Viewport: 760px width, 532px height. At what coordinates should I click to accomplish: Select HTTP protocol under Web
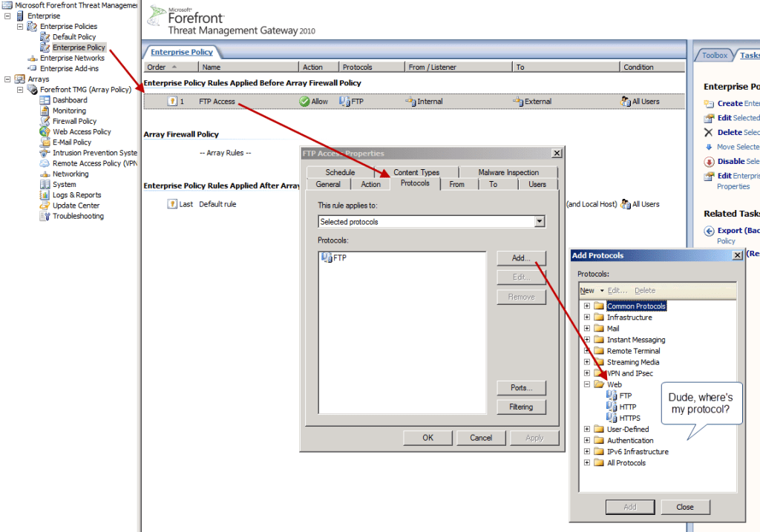(x=628, y=407)
